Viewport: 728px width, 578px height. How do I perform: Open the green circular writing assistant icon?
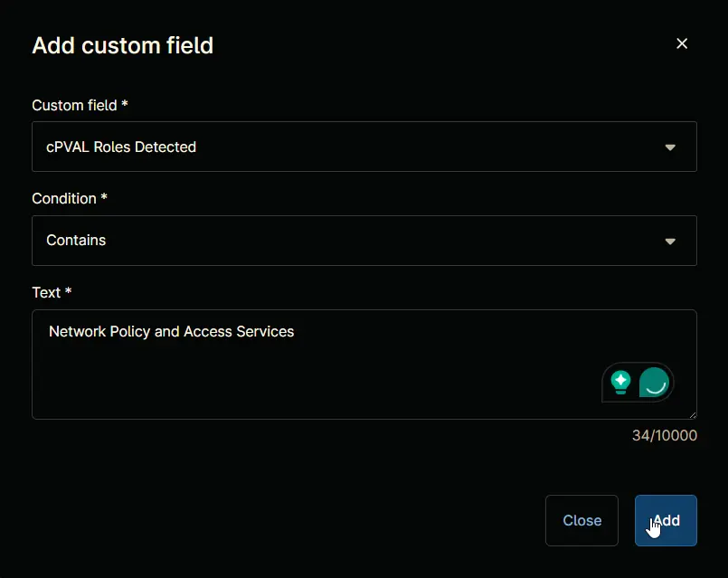(654, 382)
